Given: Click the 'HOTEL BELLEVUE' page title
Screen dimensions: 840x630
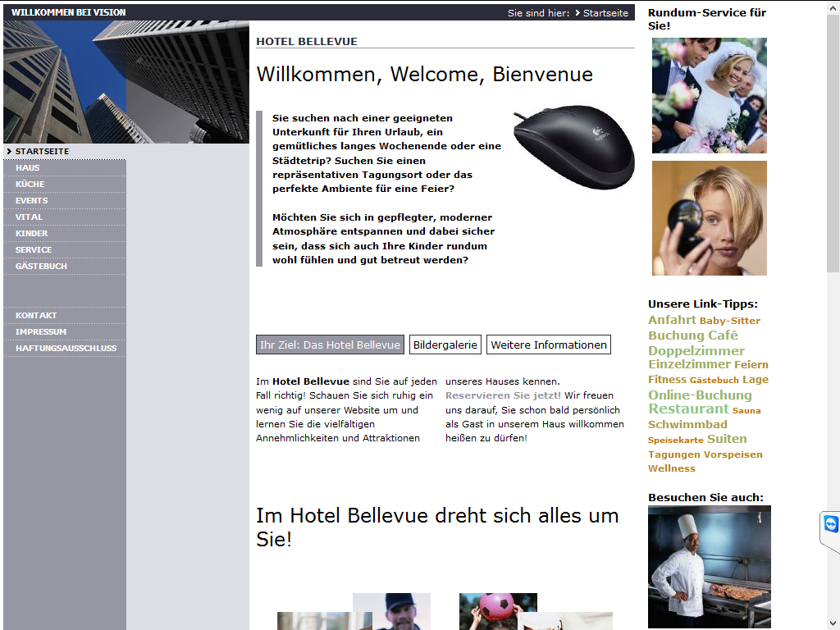Looking at the screenshot, I should click(307, 41).
